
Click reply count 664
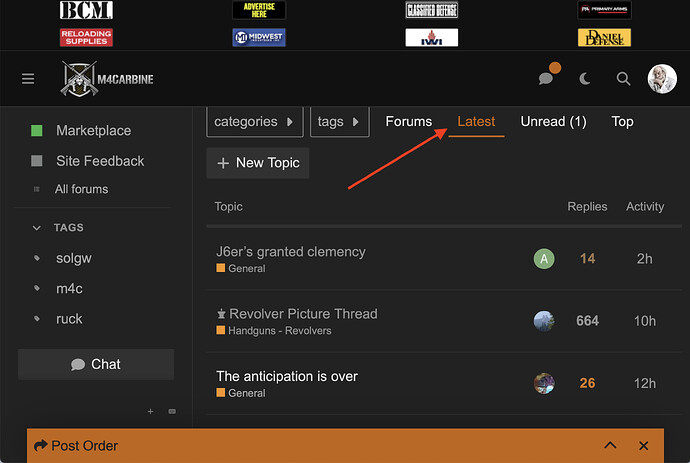pos(587,321)
